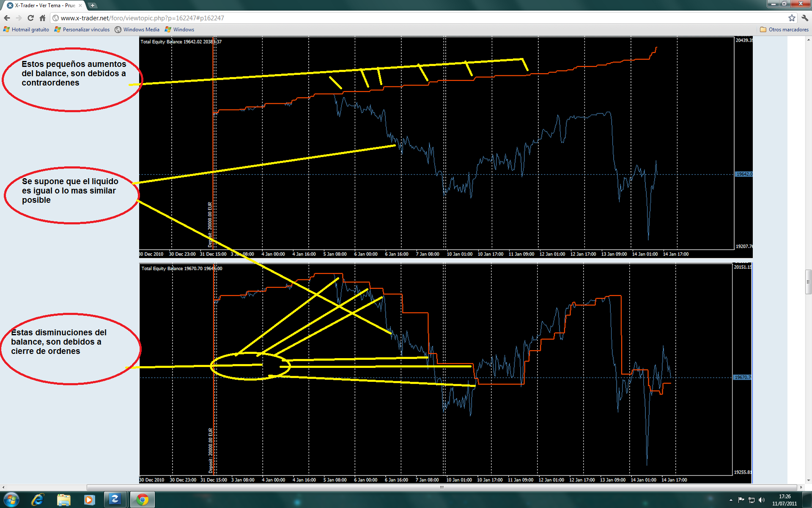Show hidden system tray icons arrow
812x508 pixels.
[731, 500]
